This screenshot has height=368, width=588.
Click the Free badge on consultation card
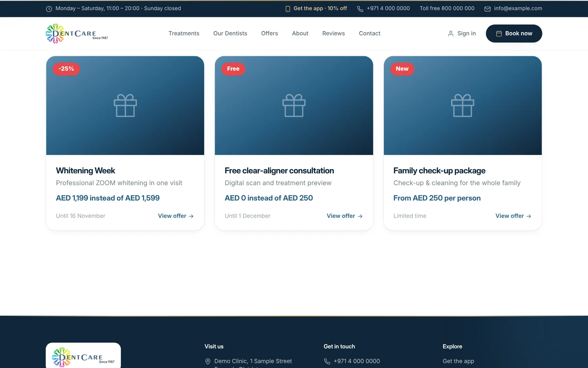[x=233, y=69]
